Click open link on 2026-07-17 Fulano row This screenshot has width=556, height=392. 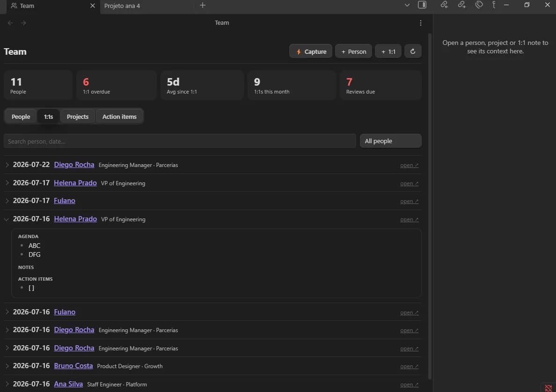click(x=409, y=201)
